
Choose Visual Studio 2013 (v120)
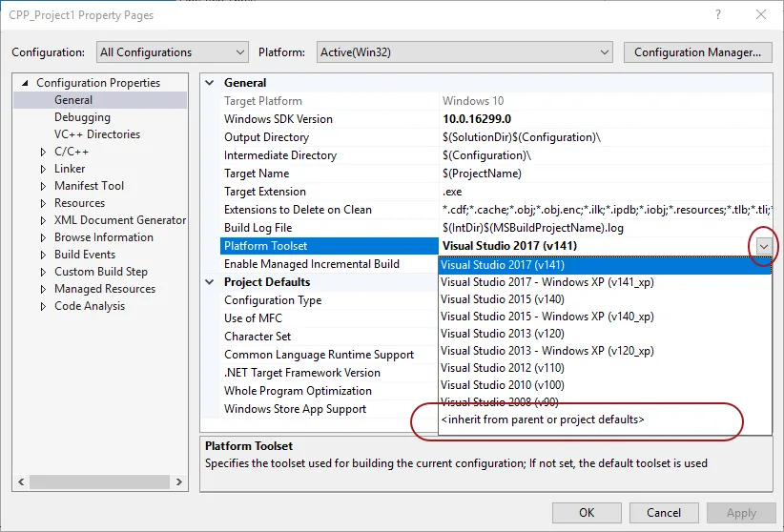[605, 334]
